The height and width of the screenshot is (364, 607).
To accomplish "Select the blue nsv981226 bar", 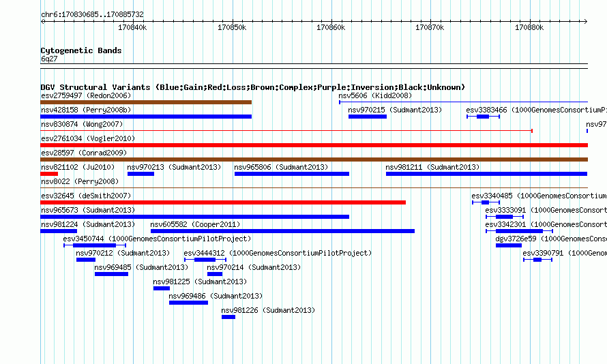I will pos(228,317).
